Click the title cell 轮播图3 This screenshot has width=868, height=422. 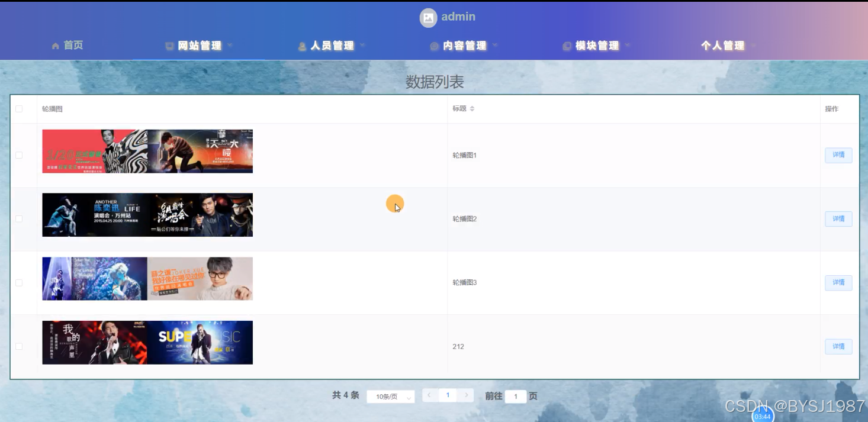(x=464, y=283)
